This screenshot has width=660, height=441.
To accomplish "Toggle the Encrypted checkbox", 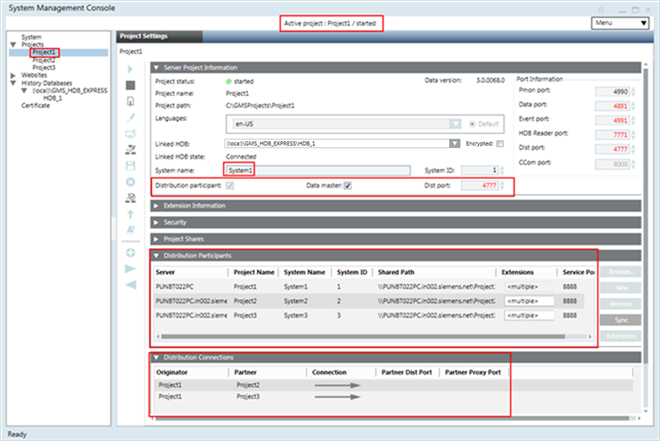I will [500, 144].
